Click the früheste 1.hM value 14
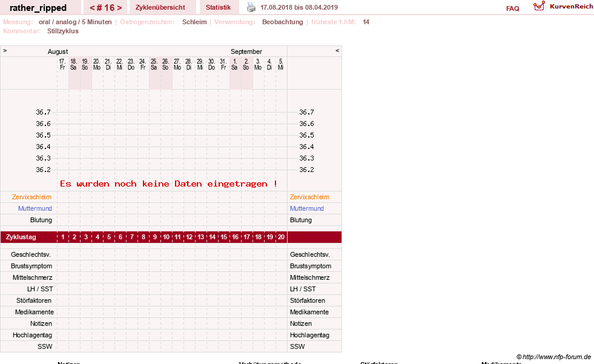The image size is (594, 364). [x=366, y=22]
